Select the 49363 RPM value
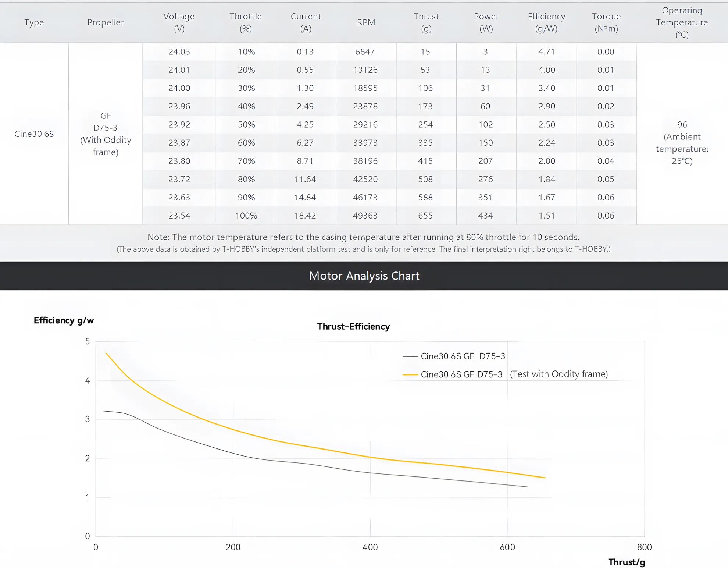728x568 pixels. [365, 216]
